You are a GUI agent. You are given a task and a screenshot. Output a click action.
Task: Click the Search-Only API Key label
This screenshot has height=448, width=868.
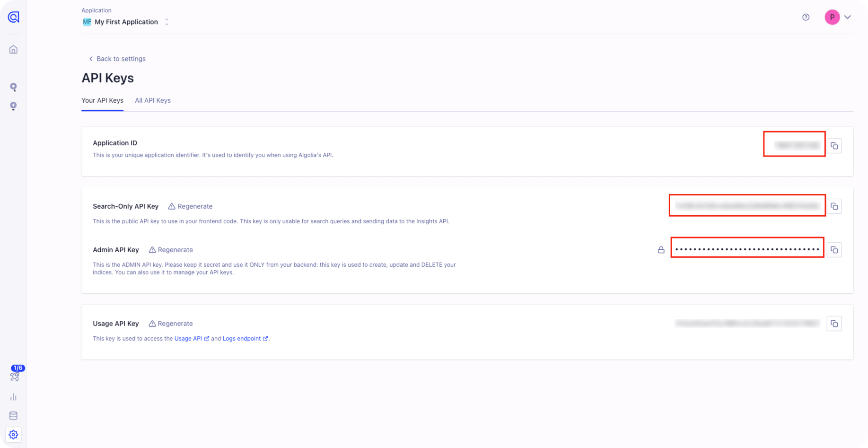click(x=125, y=206)
